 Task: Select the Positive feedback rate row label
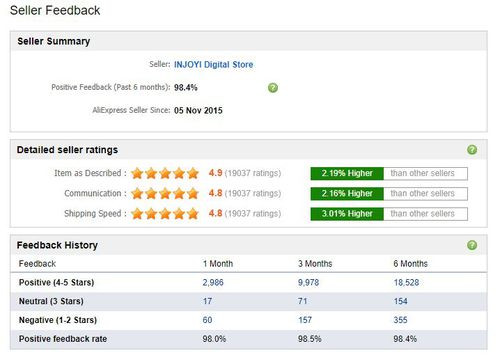(x=63, y=339)
